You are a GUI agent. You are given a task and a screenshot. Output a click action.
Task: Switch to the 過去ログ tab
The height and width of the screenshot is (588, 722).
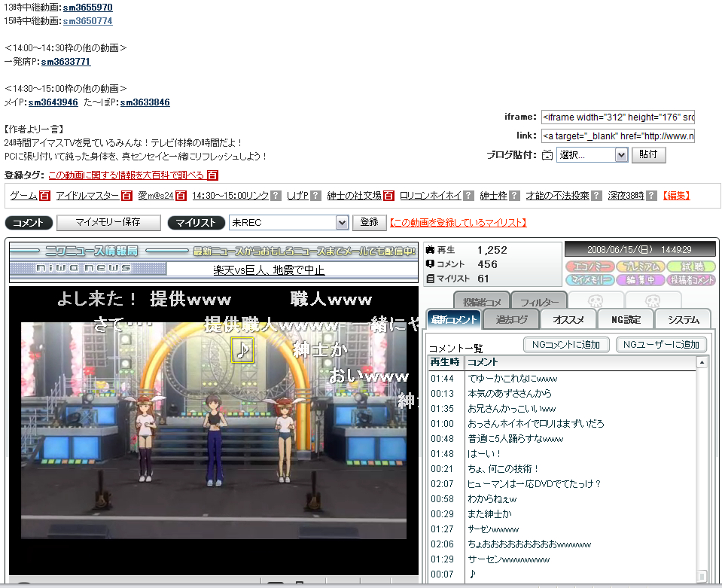(x=511, y=319)
